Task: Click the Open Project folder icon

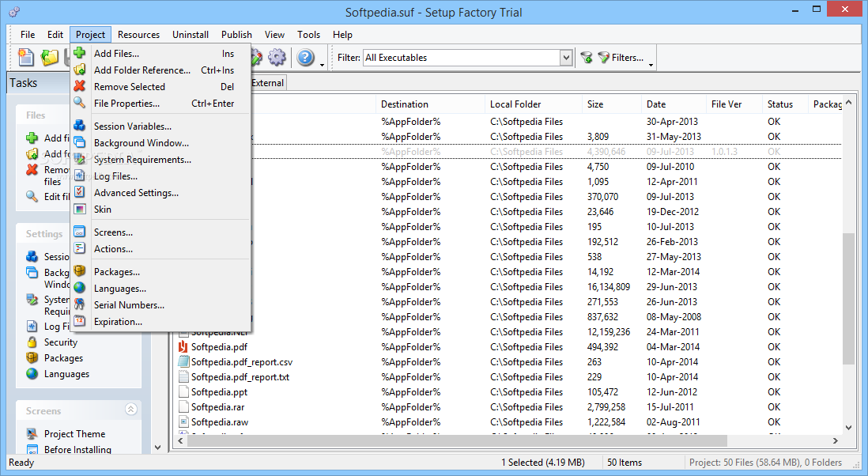Action: (50, 57)
